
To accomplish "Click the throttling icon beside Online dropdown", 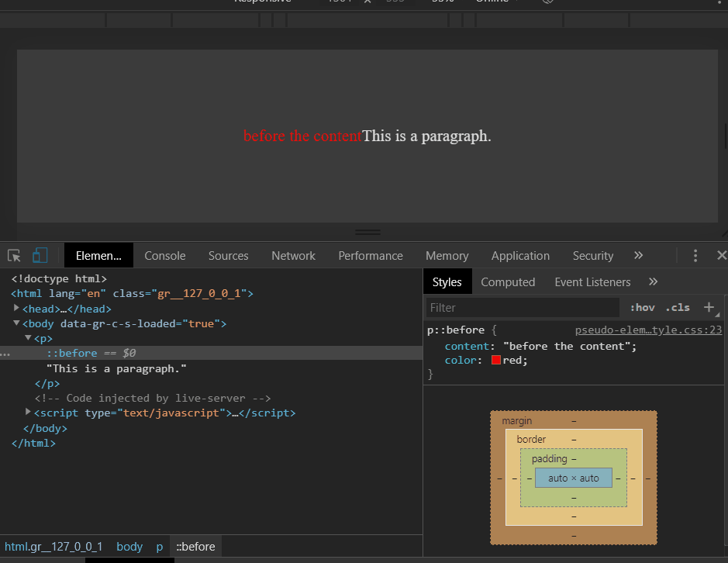I will tap(547, 2).
